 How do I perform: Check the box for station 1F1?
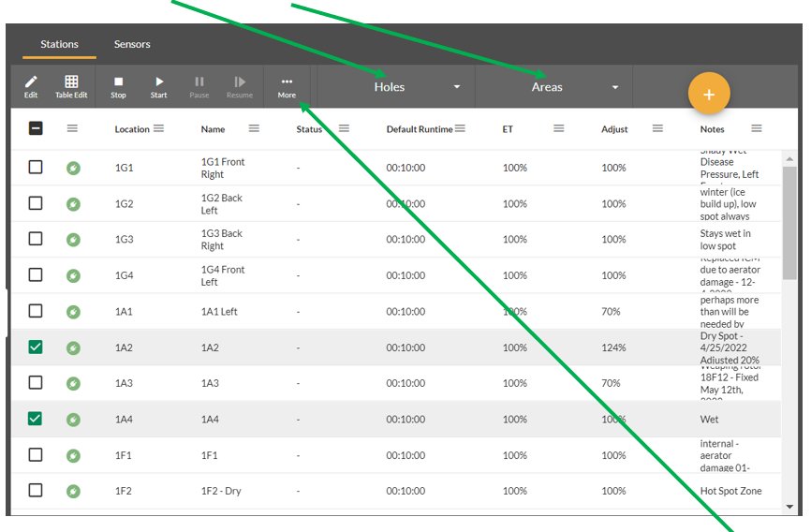pos(36,454)
